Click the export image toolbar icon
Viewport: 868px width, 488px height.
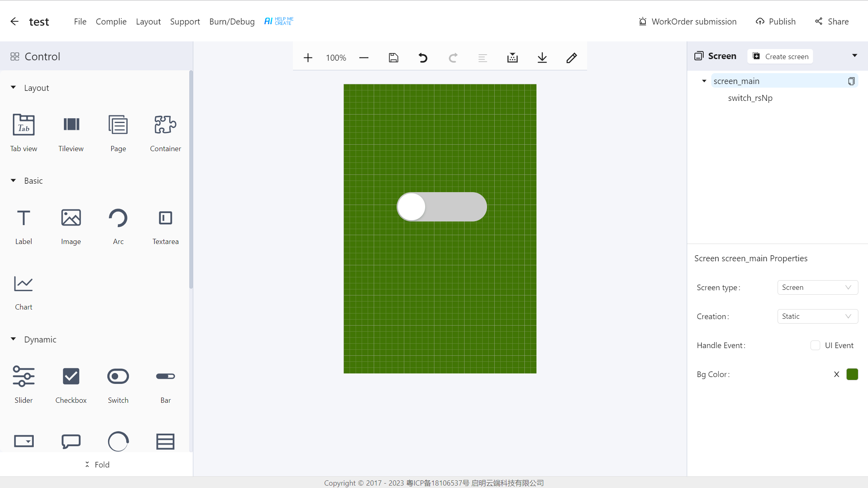[512, 58]
